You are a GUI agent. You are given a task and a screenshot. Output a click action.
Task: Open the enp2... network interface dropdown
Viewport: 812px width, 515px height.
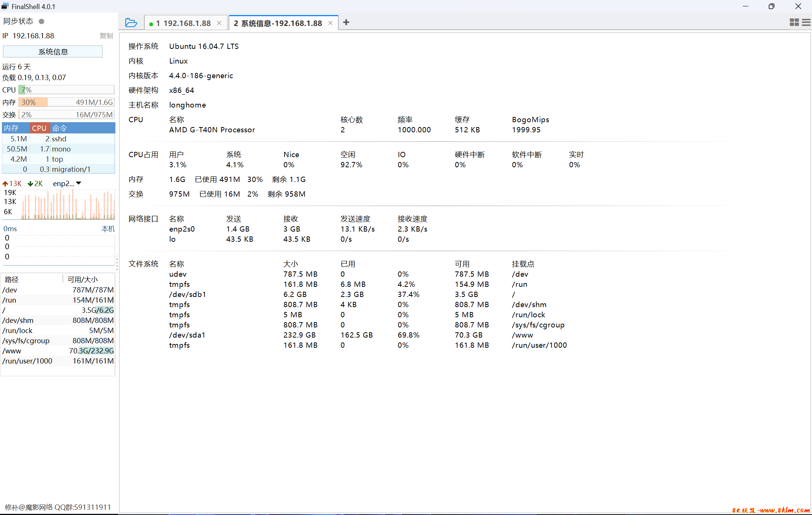(x=67, y=183)
